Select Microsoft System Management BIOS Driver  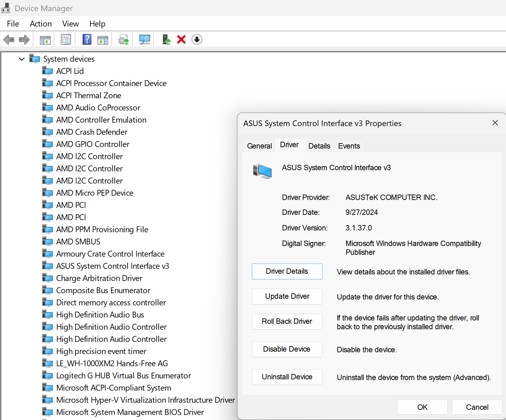point(130,412)
